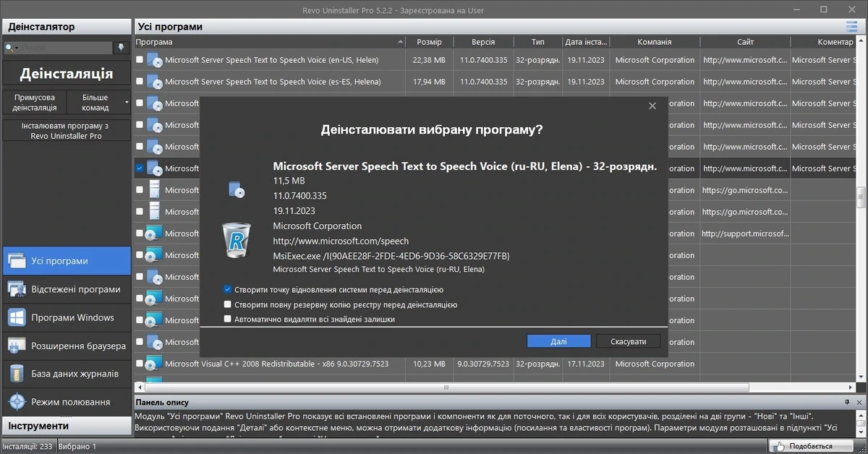This screenshot has height=454, width=868.
Task: Open the search options magnifier icon
Action: tap(11, 48)
